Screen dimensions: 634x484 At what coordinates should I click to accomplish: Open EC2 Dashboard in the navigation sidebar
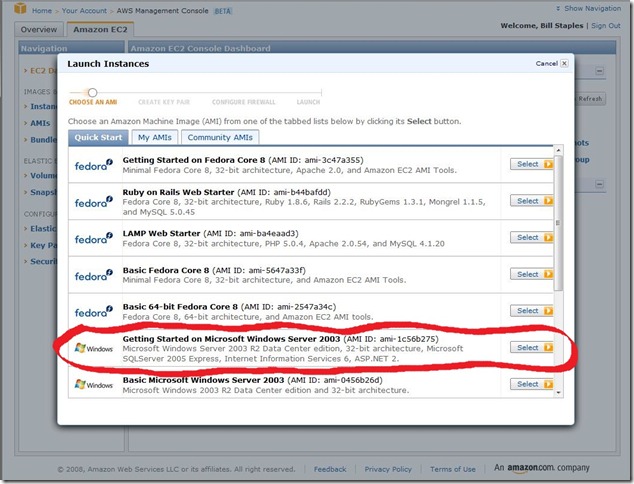click(44, 71)
